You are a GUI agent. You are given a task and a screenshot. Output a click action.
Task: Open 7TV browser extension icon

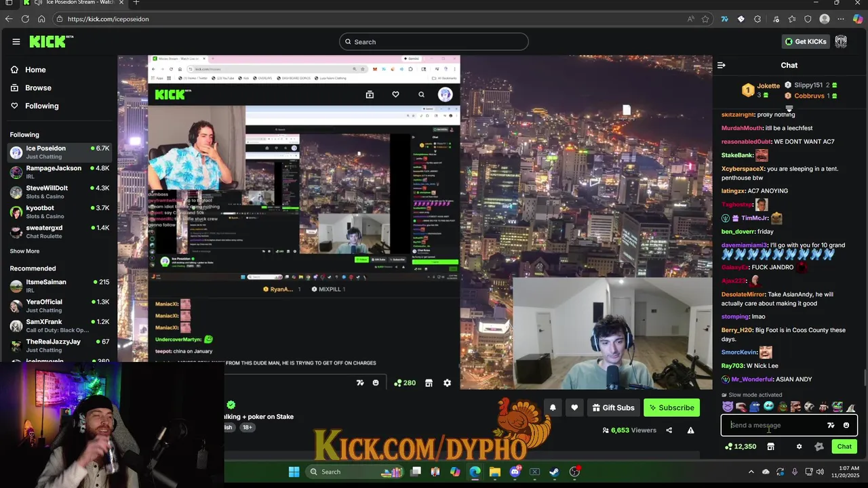tap(724, 19)
